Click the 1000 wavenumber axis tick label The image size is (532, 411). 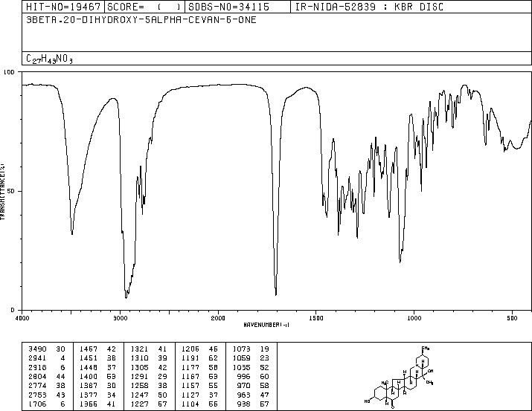coord(414,318)
